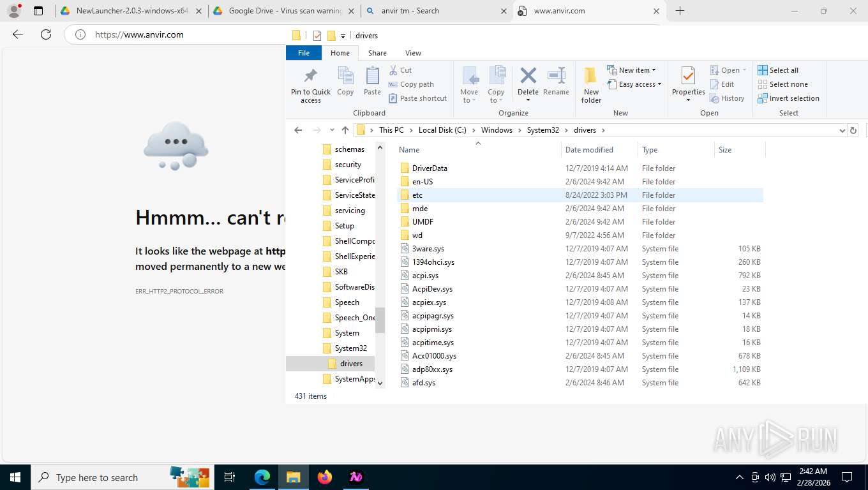Click Edit in Open group
The width and height of the screenshot is (868, 490).
(x=722, y=84)
